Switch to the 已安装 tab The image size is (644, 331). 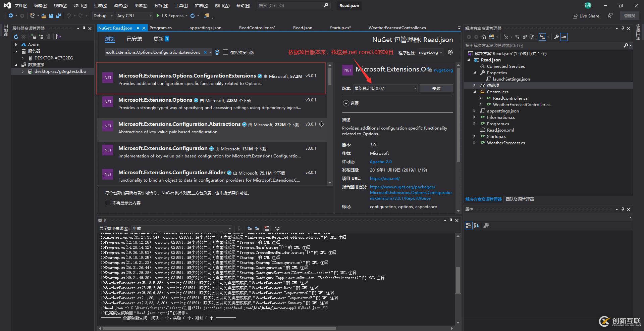coord(134,39)
